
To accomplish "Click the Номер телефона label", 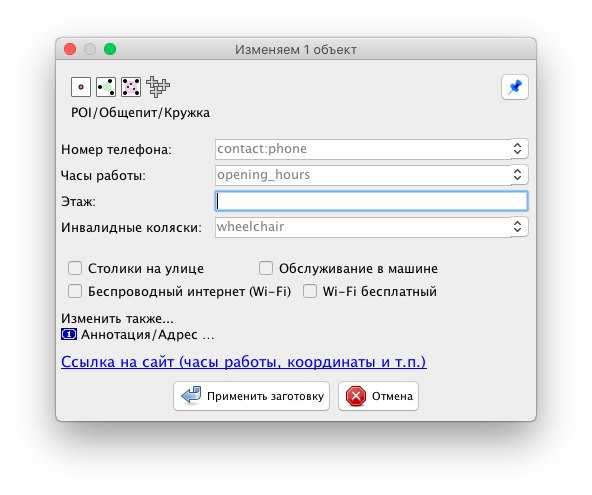I will point(116,150).
